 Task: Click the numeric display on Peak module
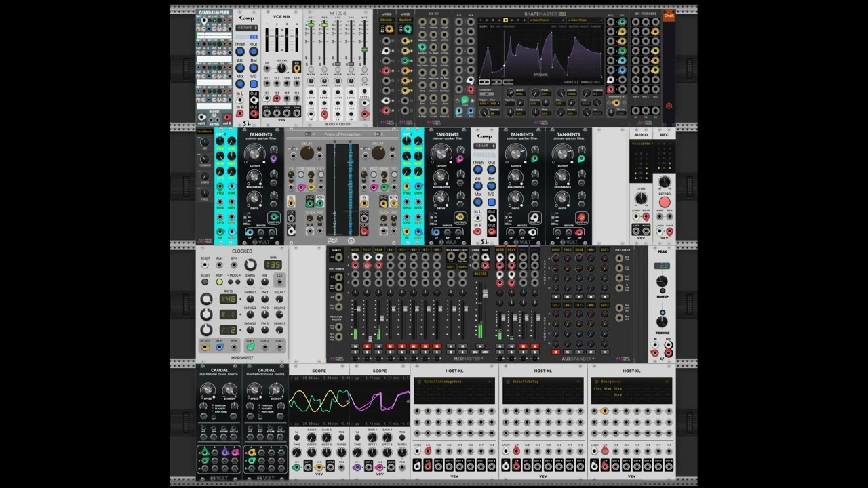(x=662, y=266)
